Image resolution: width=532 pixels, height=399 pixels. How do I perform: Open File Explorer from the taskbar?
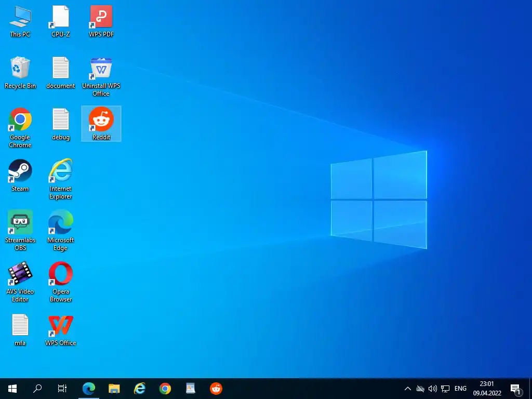(x=114, y=389)
